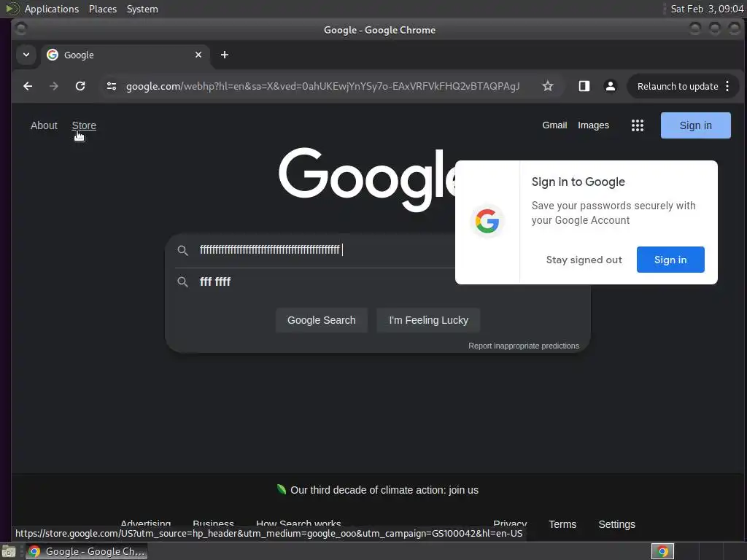Open the Chrome profile avatar icon
Image resolution: width=747 pixels, height=560 pixels.
pos(610,86)
